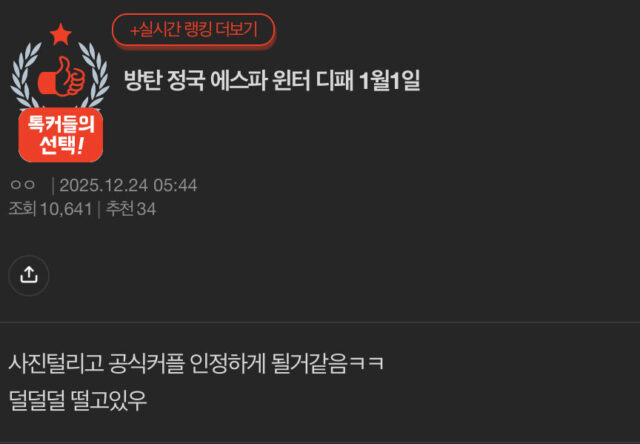Click the right laurel wreath branch
This screenshot has height=444, width=640.
tap(94, 76)
